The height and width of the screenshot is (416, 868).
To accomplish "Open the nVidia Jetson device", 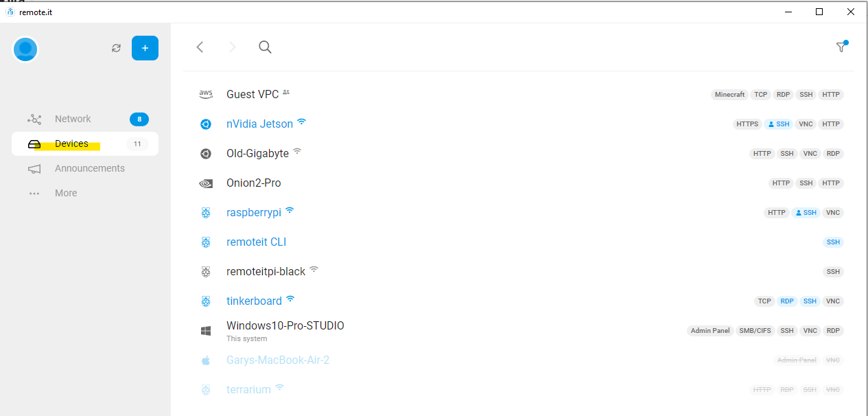I will [259, 124].
